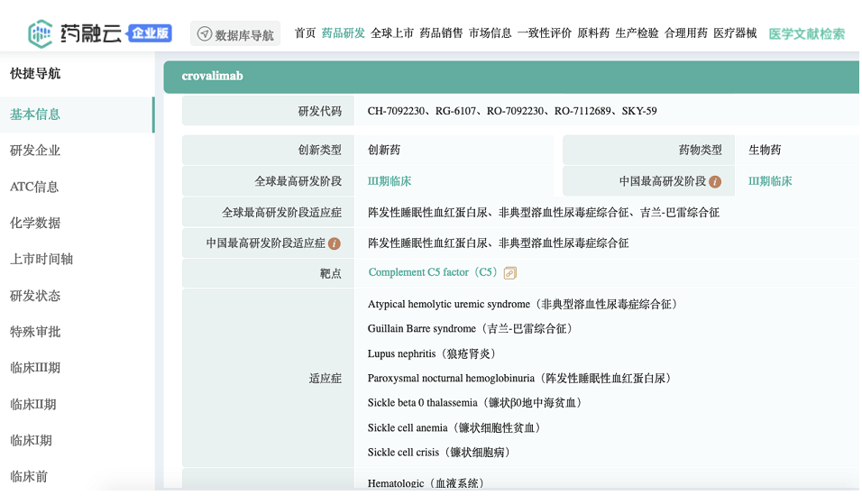862x504 pixels.
Task: Click Sickle cell crisis indication
Action: click(x=440, y=453)
